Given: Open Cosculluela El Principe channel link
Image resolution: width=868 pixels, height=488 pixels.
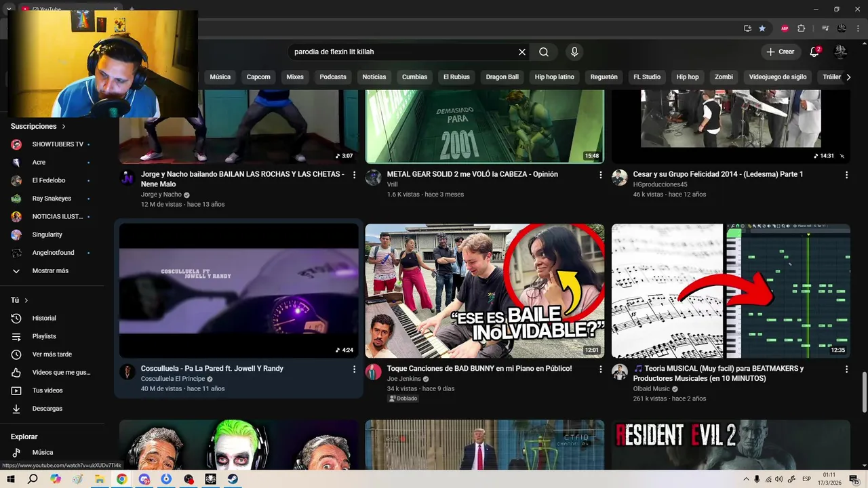Looking at the screenshot, I should click(x=173, y=380).
